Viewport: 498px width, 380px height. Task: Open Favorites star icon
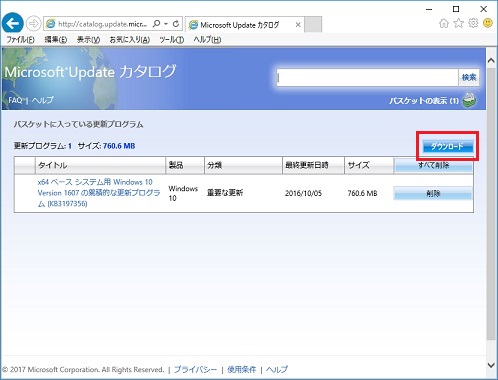pos(459,23)
